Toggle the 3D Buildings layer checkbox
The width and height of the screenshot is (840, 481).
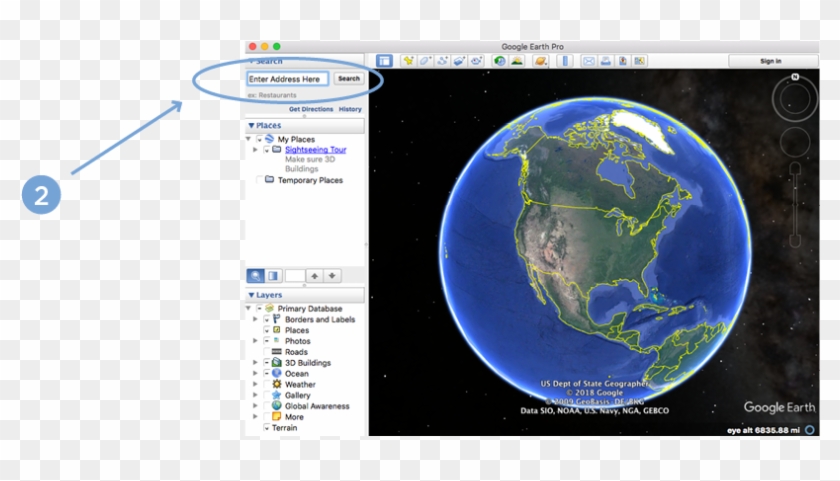click(x=267, y=363)
